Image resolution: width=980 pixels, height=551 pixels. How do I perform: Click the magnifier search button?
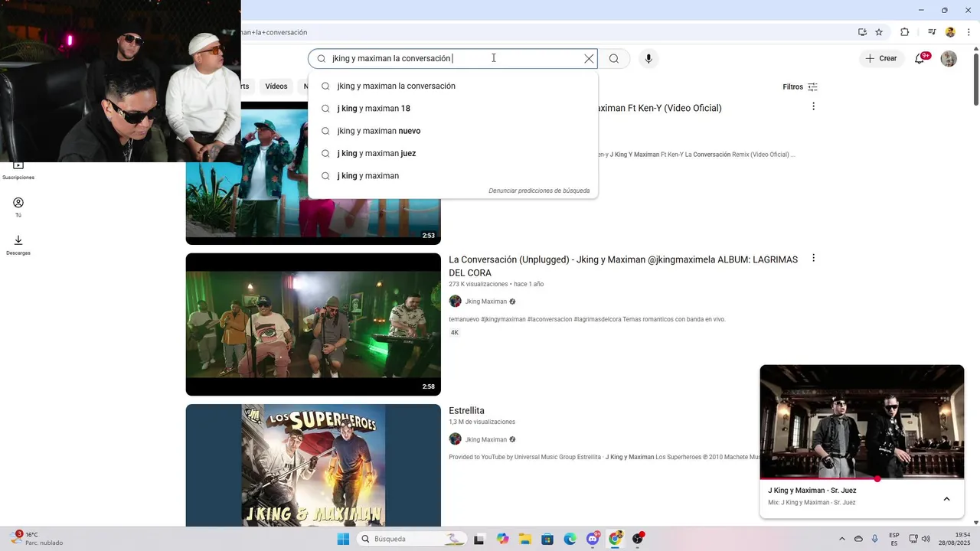(614, 59)
